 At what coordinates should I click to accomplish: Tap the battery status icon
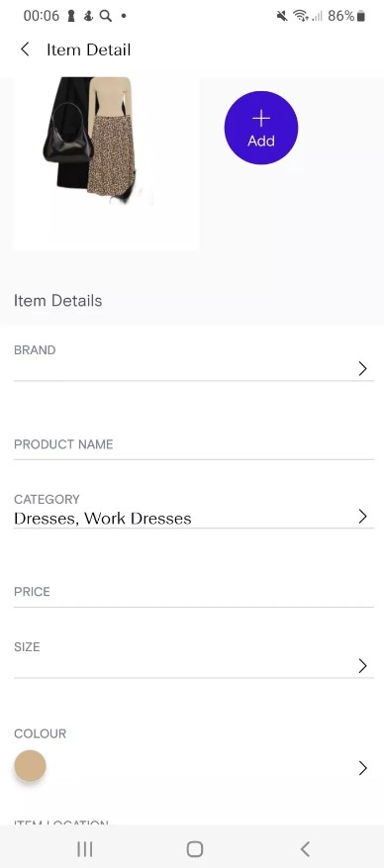(x=361, y=16)
